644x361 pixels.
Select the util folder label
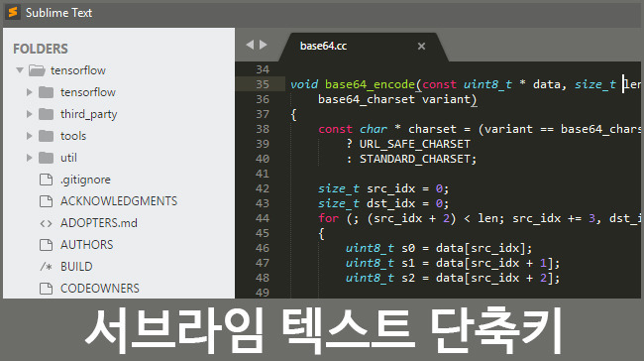68,158
